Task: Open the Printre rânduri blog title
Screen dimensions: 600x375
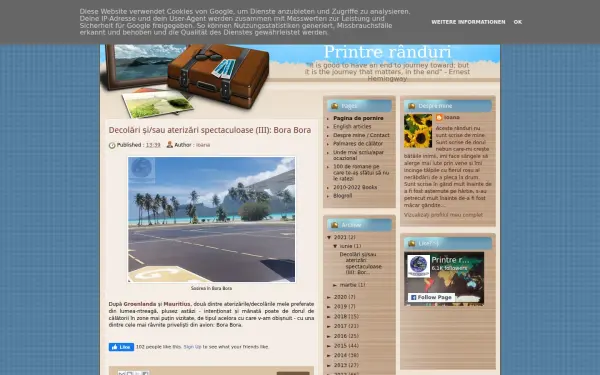Action: [387, 52]
